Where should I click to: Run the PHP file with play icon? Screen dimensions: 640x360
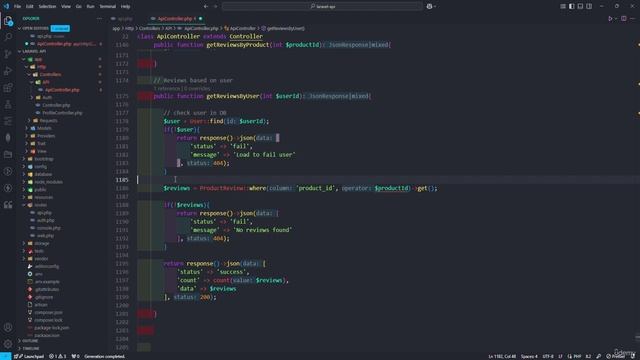point(610,19)
